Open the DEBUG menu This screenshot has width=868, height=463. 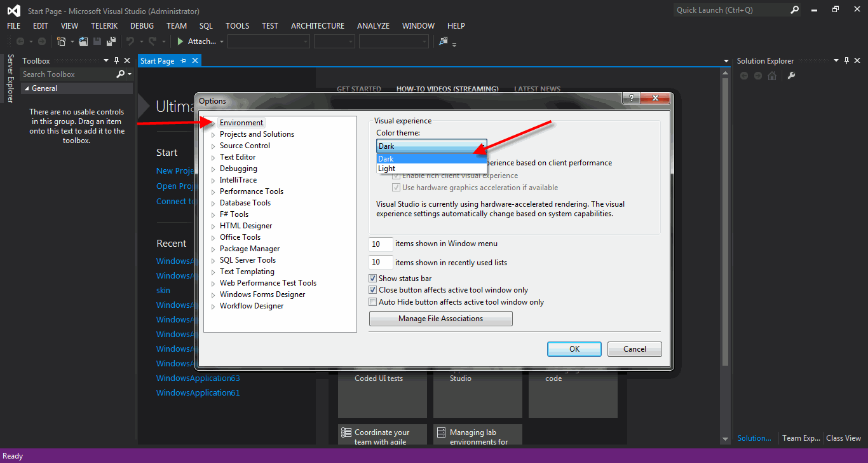point(142,26)
